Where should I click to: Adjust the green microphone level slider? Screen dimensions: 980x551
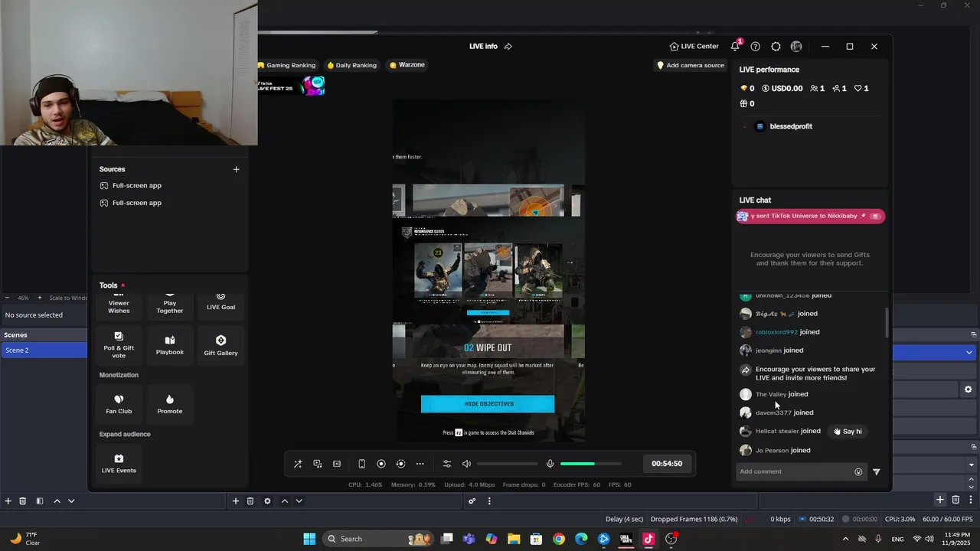[x=590, y=464]
